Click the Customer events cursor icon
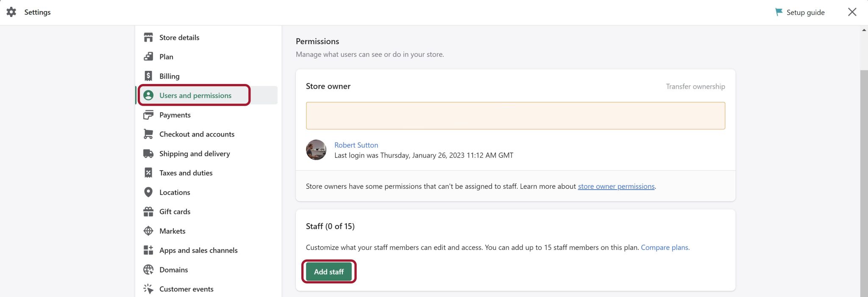Viewport: 868px width, 297px height. (148, 289)
